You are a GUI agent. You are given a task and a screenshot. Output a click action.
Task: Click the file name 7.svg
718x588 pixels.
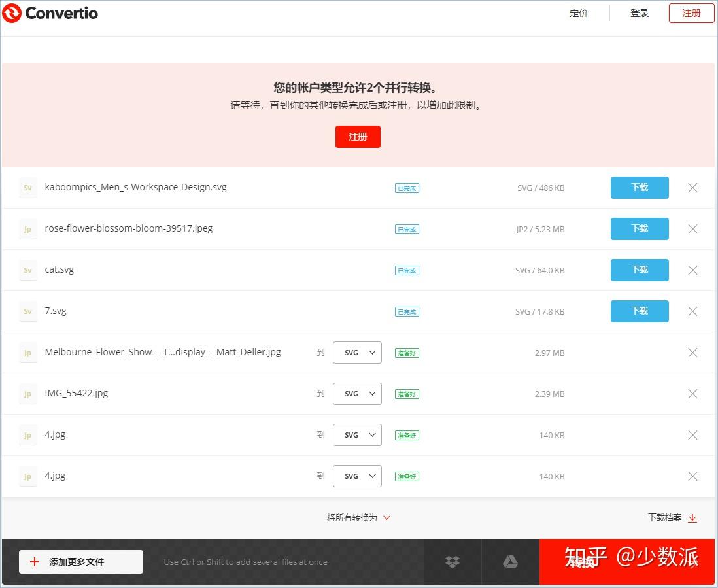tap(56, 311)
